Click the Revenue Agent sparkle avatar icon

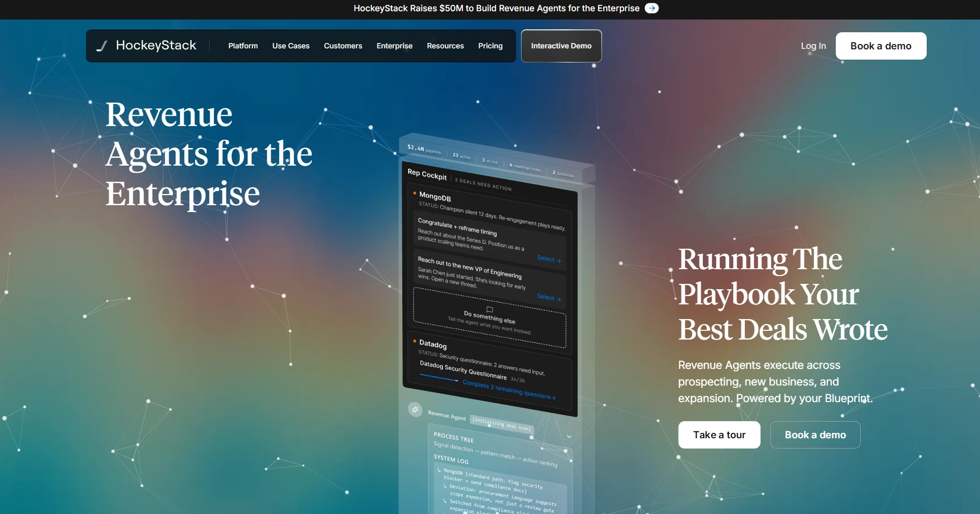(415, 409)
